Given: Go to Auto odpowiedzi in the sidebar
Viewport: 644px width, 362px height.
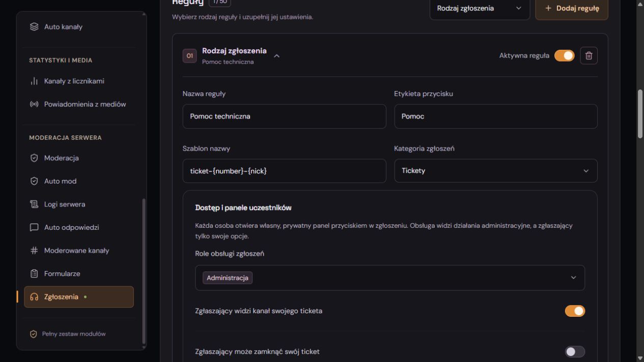Looking at the screenshot, I should click(79, 228).
